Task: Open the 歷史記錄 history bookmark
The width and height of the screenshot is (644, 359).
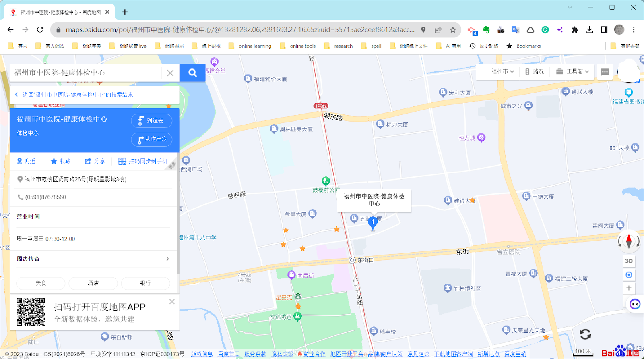Action: (x=484, y=46)
